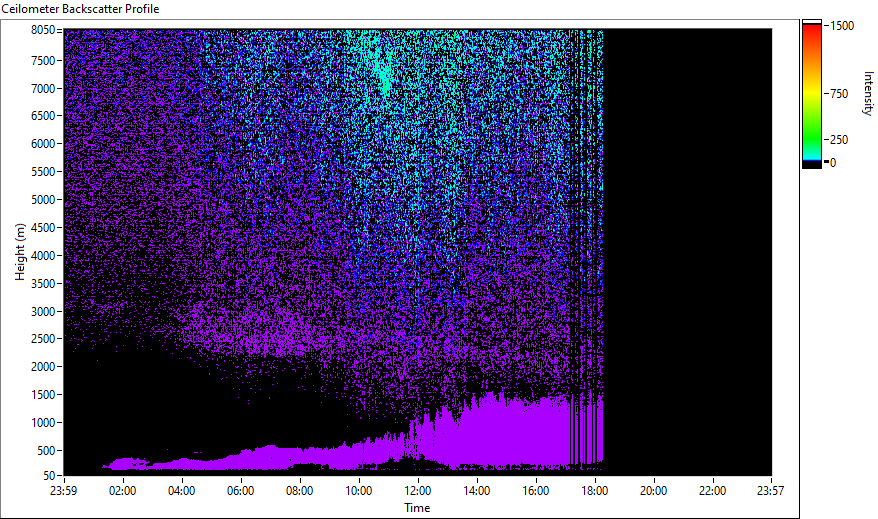
Task: Click the 23:59 time axis start label
Action: pos(63,491)
